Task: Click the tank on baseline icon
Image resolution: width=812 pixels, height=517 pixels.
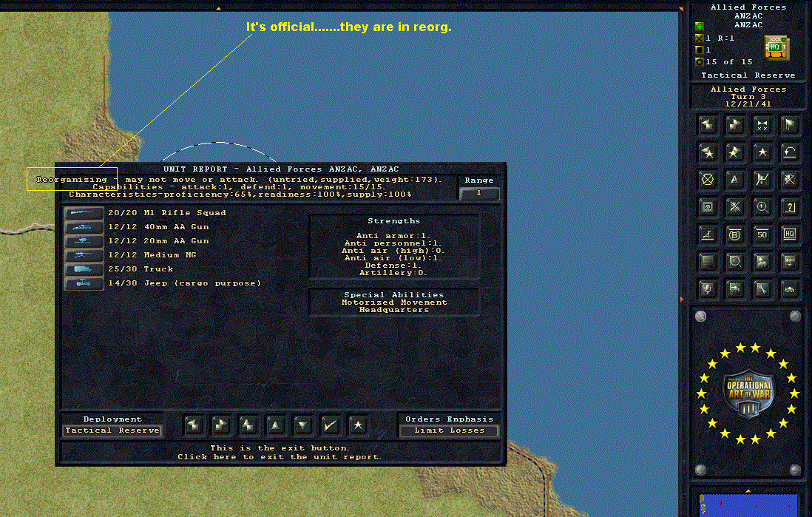Action: point(735,290)
